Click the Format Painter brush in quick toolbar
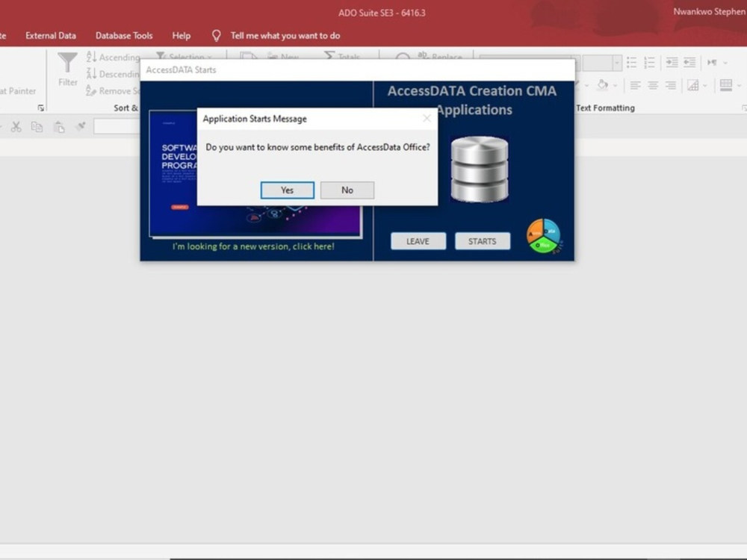 click(x=81, y=126)
